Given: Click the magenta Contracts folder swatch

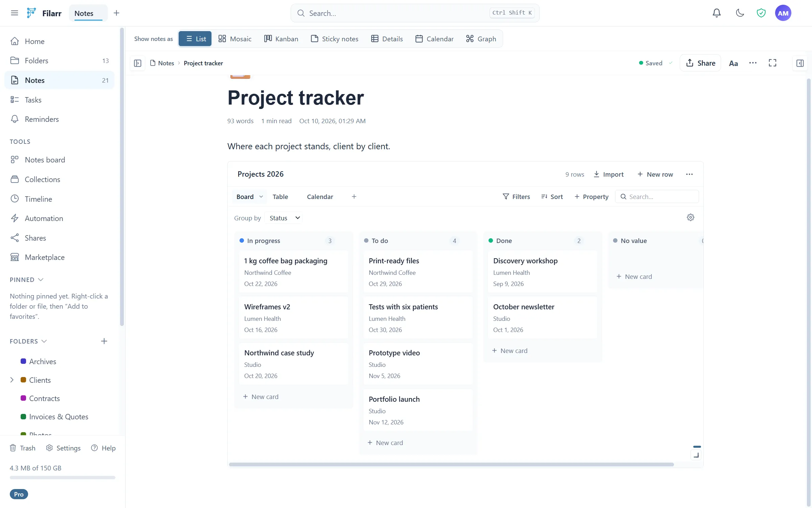Looking at the screenshot, I should pos(23,398).
